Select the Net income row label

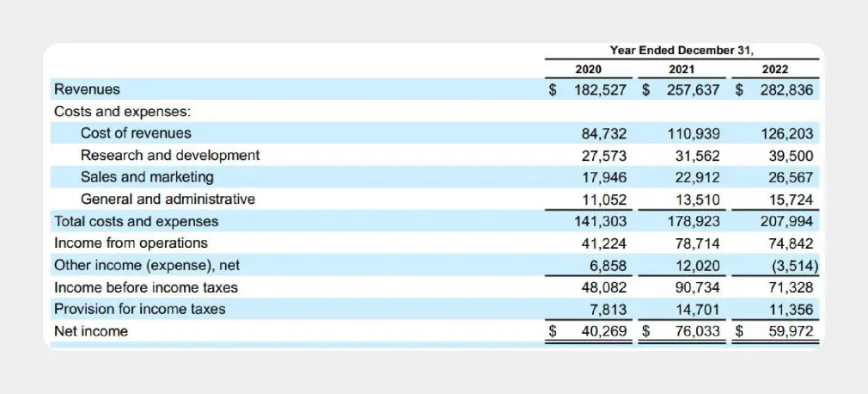pos(90,331)
